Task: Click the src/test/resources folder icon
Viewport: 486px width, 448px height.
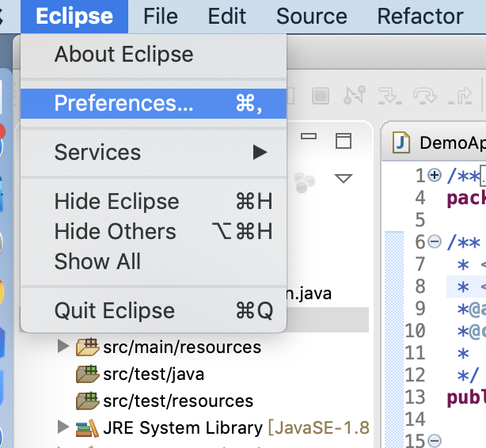Action: pyautogui.click(x=88, y=401)
